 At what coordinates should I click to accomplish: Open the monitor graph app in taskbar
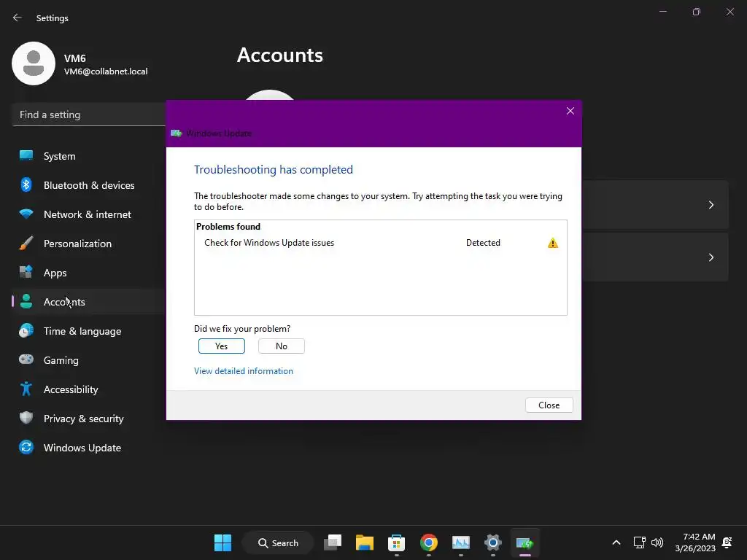[461, 542]
